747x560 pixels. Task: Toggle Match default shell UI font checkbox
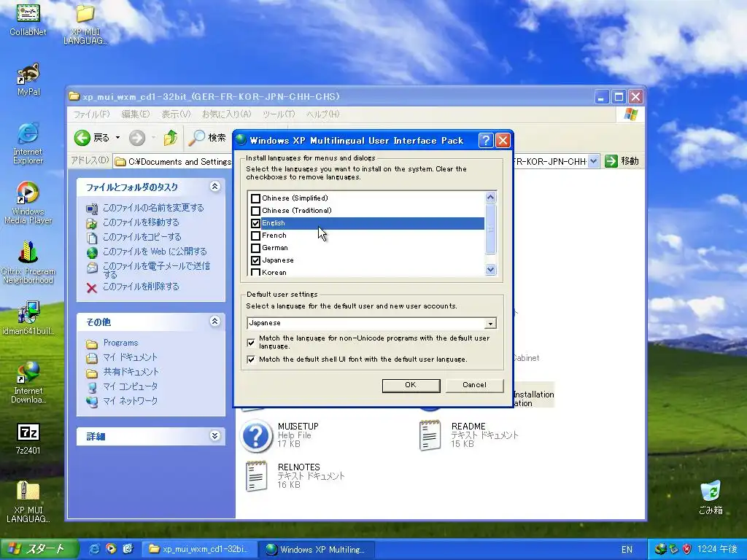(251, 359)
